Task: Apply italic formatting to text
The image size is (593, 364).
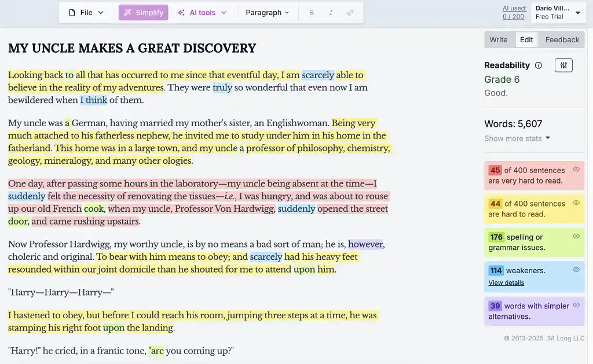Action: 331,12
